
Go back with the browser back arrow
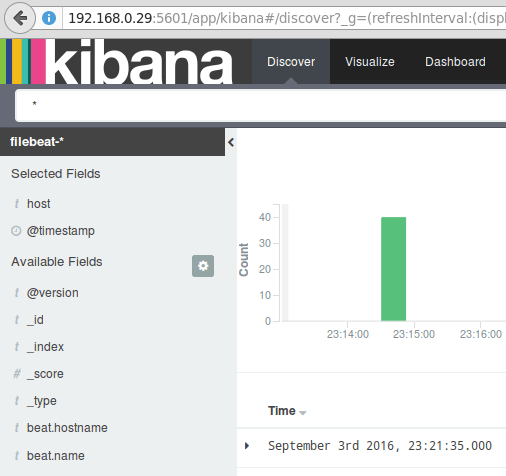(x=20, y=18)
